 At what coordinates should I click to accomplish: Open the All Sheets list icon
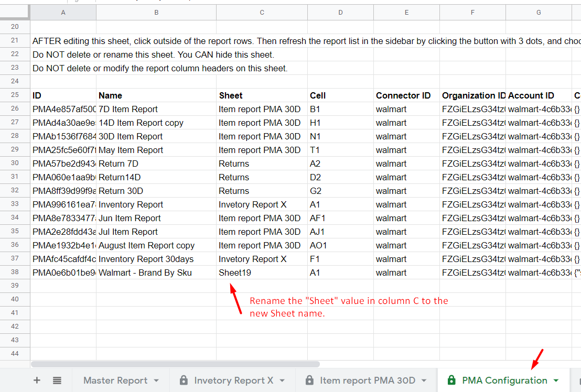57,380
